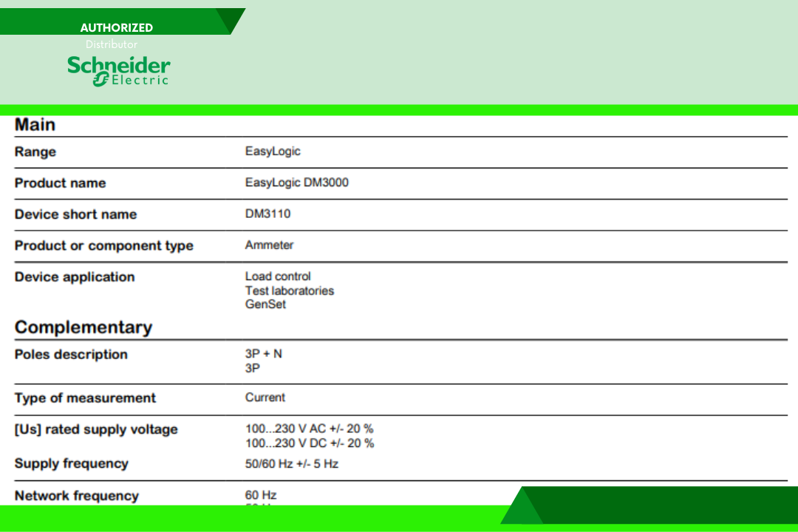Click the Poles description label
The height and width of the screenshot is (532, 798).
pos(71,355)
